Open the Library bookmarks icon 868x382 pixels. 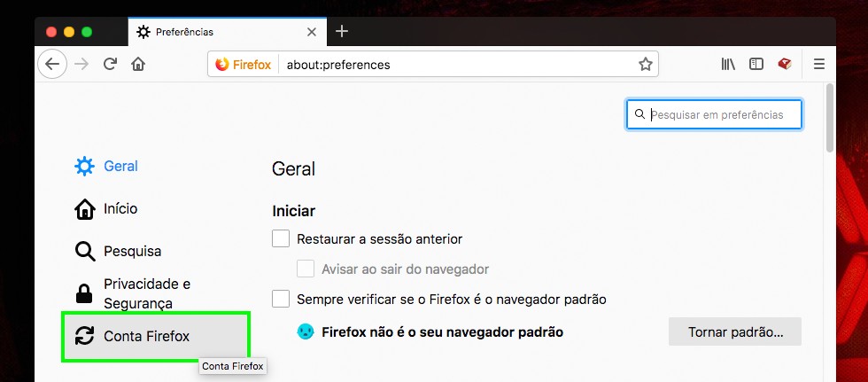tap(728, 64)
